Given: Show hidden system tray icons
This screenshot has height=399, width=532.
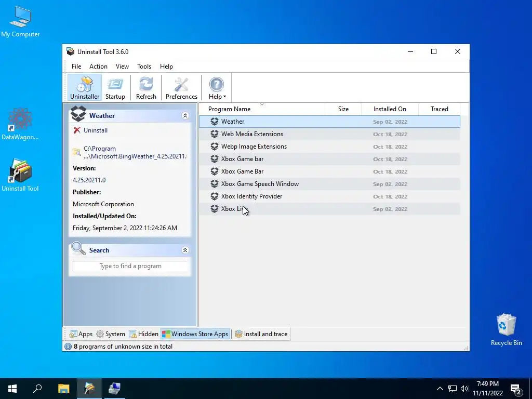Looking at the screenshot, I should point(440,389).
